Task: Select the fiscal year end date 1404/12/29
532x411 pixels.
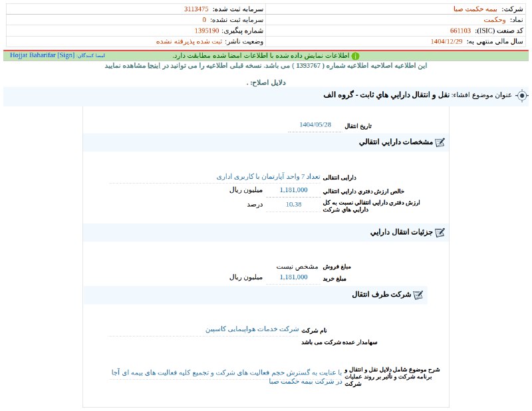Action: pos(446,42)
